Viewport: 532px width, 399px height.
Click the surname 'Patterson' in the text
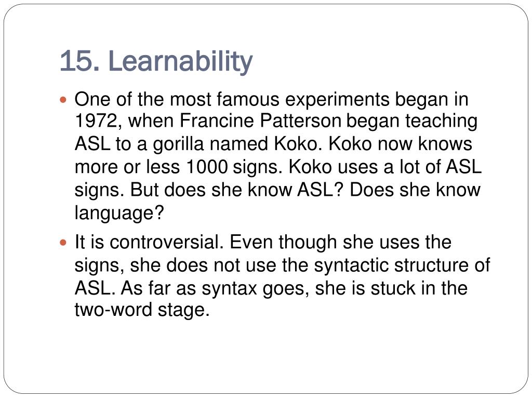[301, 121]
